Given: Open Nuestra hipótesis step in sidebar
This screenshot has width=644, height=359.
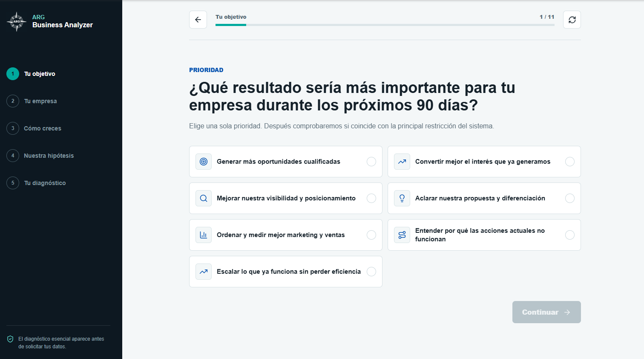Looking at the screenshot, I should click(49, 156).
